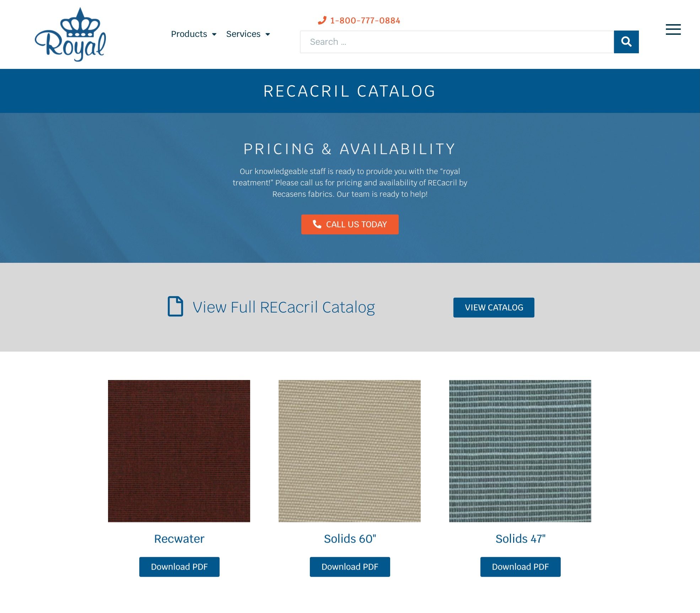Screen dimensions: 700x613
Task: Open the View Full RECacril Catalog link
Action: (284, 307)
